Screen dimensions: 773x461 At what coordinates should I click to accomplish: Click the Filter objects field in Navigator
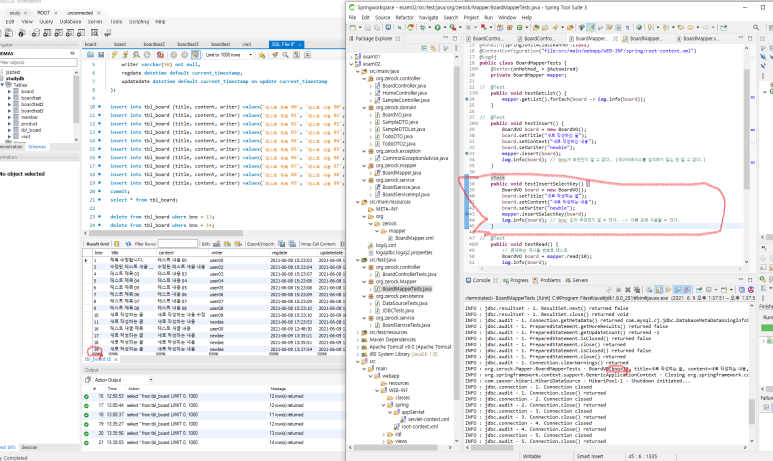pyautogui.click(x=38, y=63)
